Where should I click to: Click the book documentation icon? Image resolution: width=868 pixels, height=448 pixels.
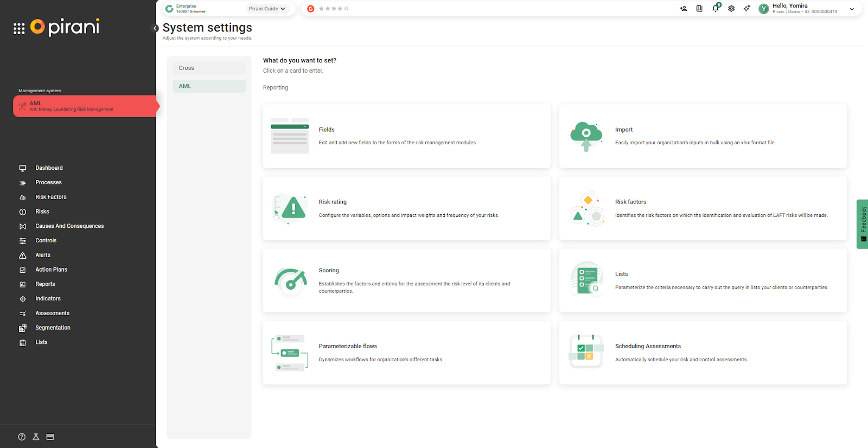pos(699,9)
